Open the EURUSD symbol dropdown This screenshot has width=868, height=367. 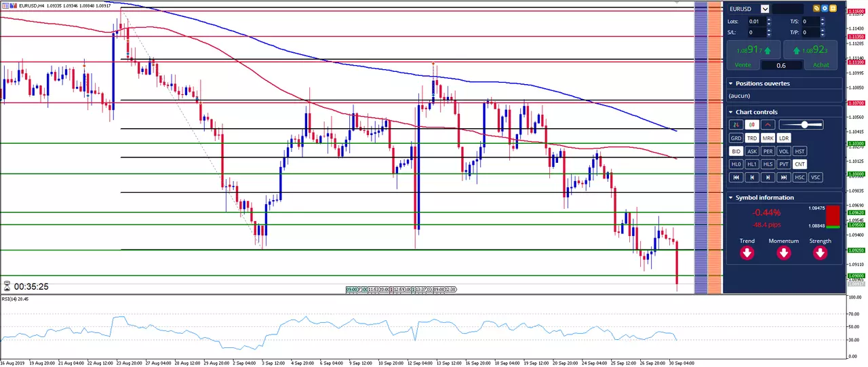pyautogui.click(x=765, y=9)
